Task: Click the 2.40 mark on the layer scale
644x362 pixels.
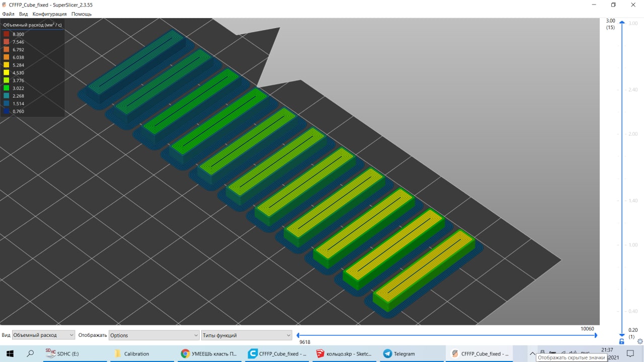Action: pos(633,90)
